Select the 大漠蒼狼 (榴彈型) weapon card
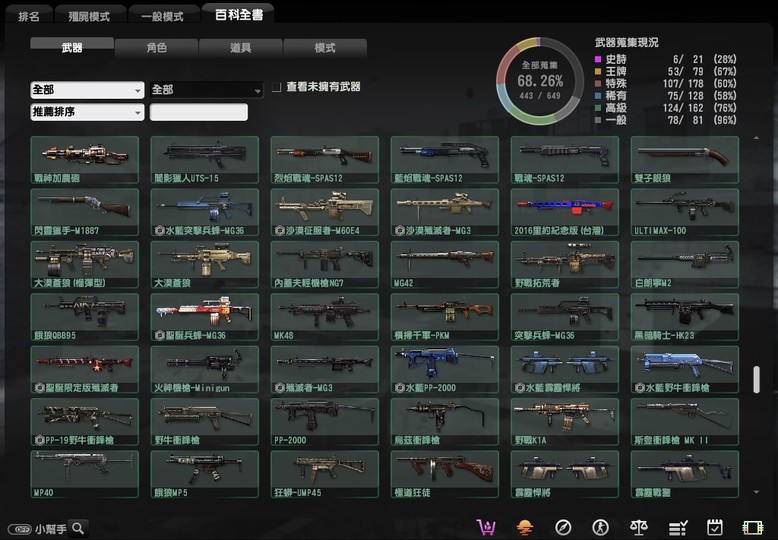Screen dimensions: 778x540 [x=84, y=265]
